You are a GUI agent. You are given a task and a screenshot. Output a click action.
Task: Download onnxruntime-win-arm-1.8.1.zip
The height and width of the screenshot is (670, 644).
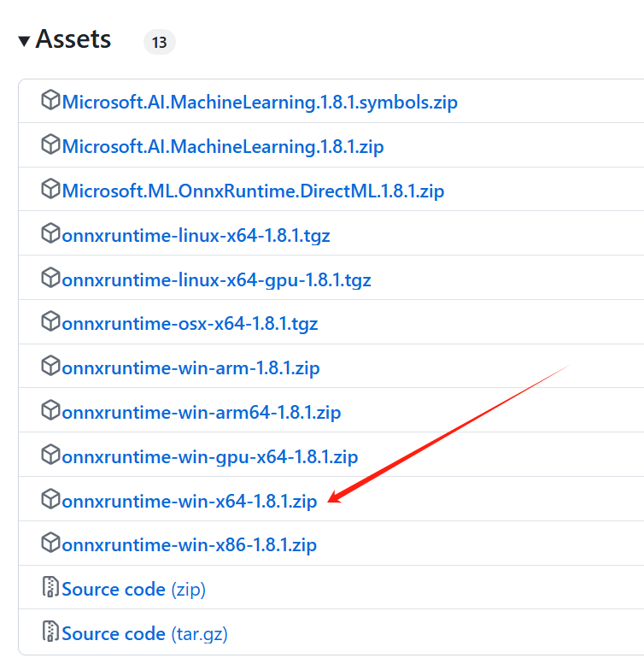tap(191, 368)
